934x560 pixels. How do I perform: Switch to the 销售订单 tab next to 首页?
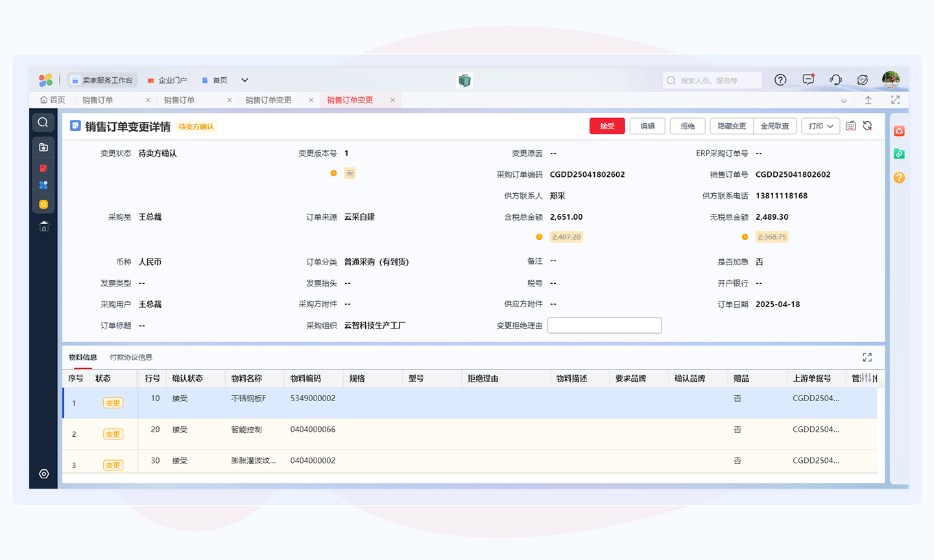pos(98,100)
